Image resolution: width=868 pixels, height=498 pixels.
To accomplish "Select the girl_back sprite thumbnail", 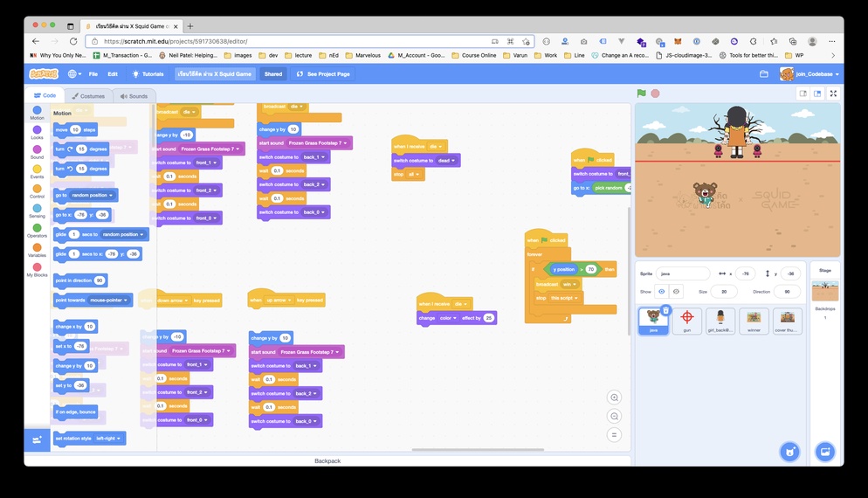I will click(x=720, y=321).
